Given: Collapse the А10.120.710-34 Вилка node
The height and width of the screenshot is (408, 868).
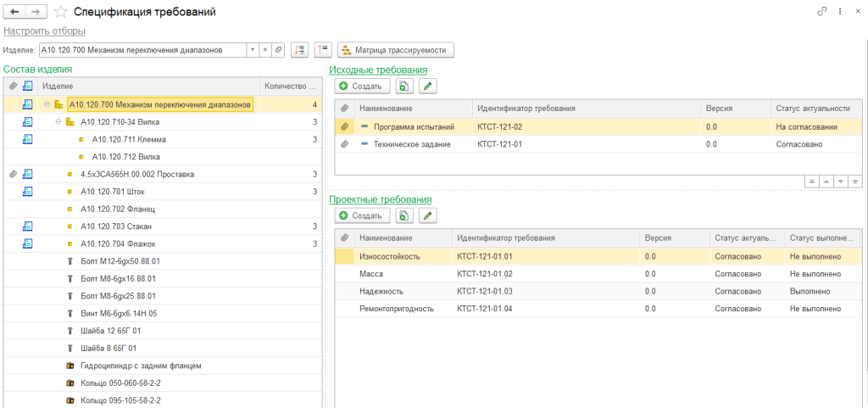Looking at the screenshot, I should [x=58, y=122].
